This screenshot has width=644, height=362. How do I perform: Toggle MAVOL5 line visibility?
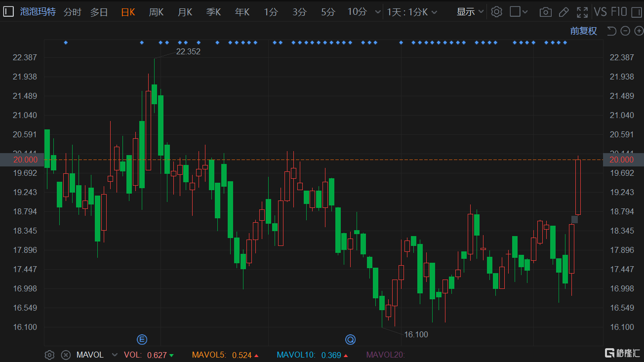pyautogui.click(x=208, y=355)
